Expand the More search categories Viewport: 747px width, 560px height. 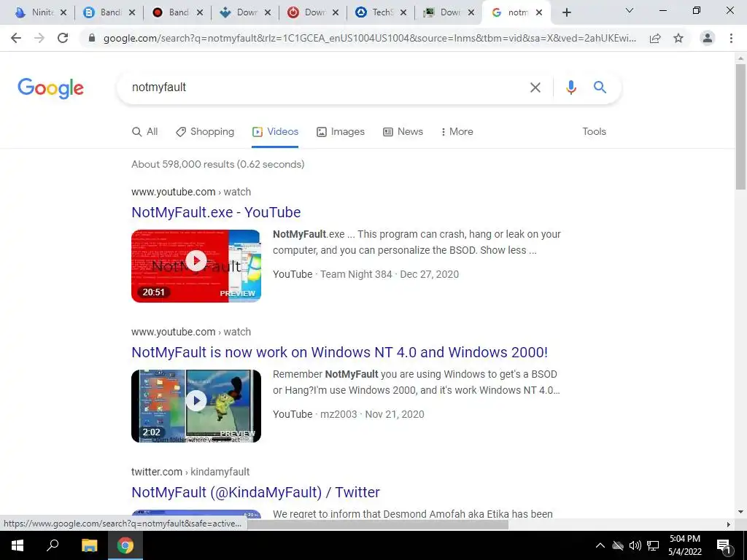tap(457, 132)
